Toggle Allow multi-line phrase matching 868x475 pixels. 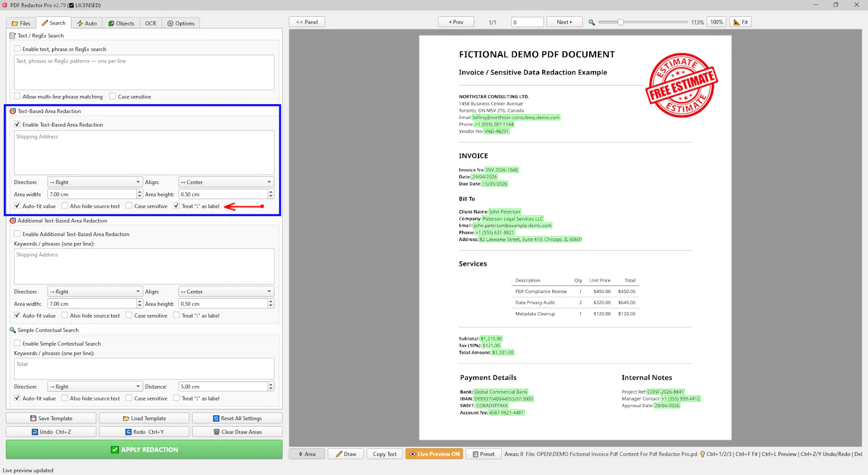click(x=17, y=96)
